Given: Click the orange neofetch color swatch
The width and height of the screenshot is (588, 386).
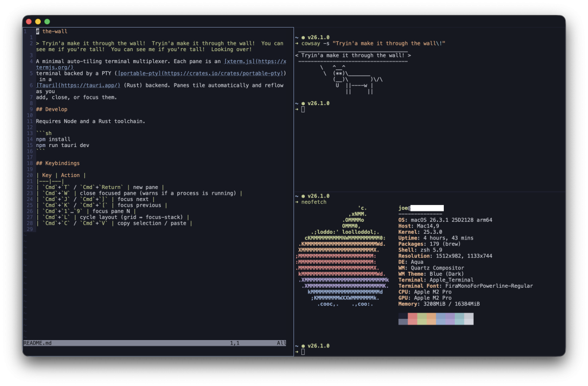Looking at the screenshot, I should (x=431, y=319).
